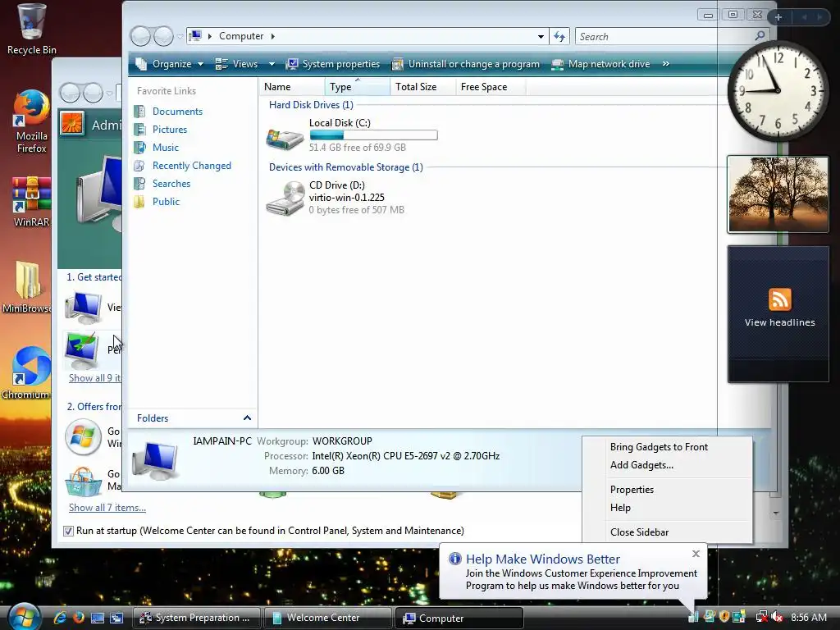Click the Local Disk C usage bar
The height and width of the screenshot is (630, 840).
pyautogui.click(x=373, y=135)
